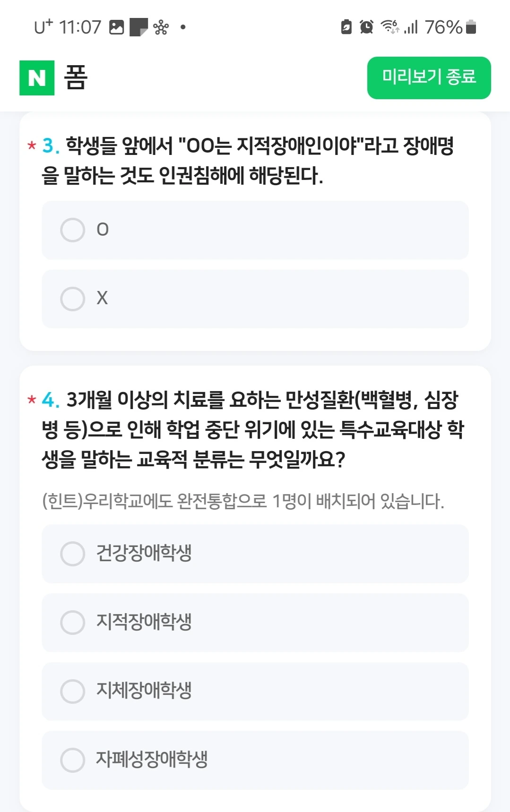Tap the 11:07 clock in status bar

pos(80,27)
